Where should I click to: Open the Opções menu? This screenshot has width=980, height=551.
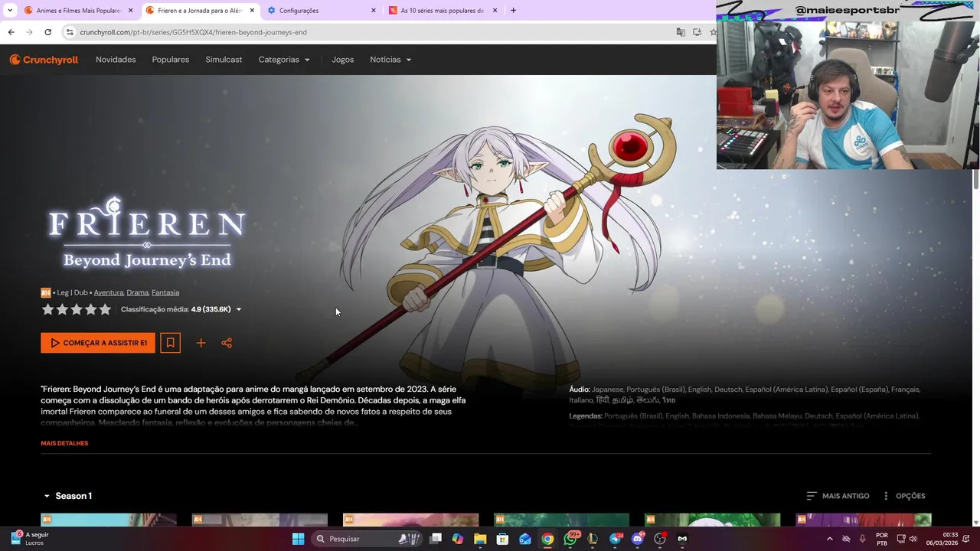pyautogui.click(x=903, y=496)
